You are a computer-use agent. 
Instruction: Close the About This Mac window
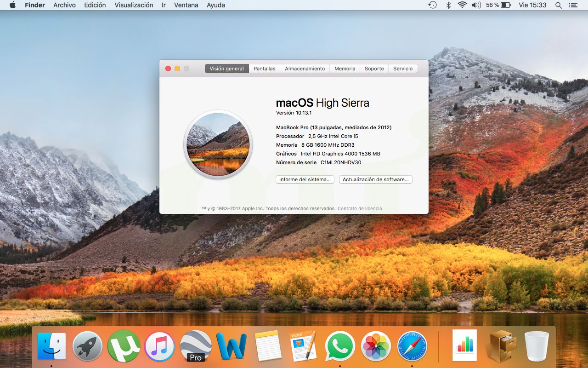168,69
